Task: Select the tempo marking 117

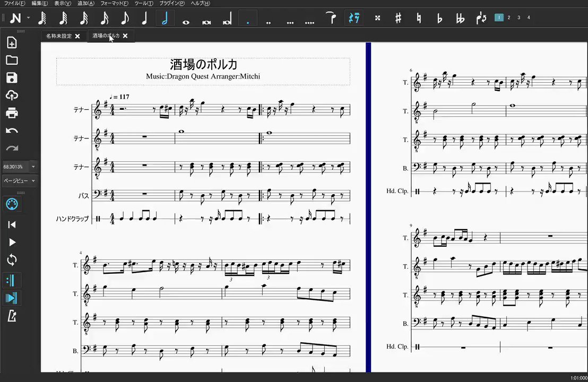Action: point(119,97)
